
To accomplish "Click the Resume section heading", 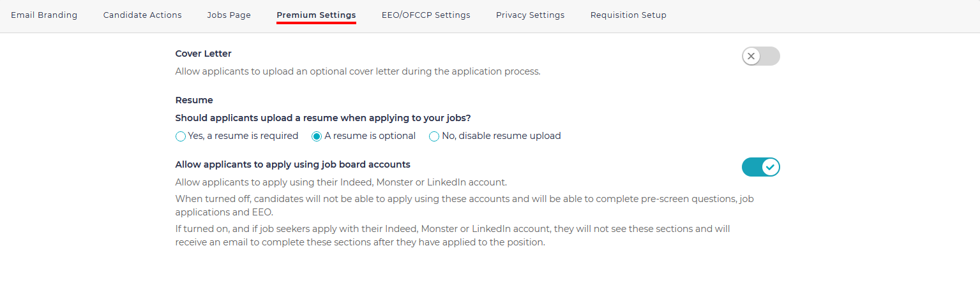I will pyautogui.click(x=194, y=100).
